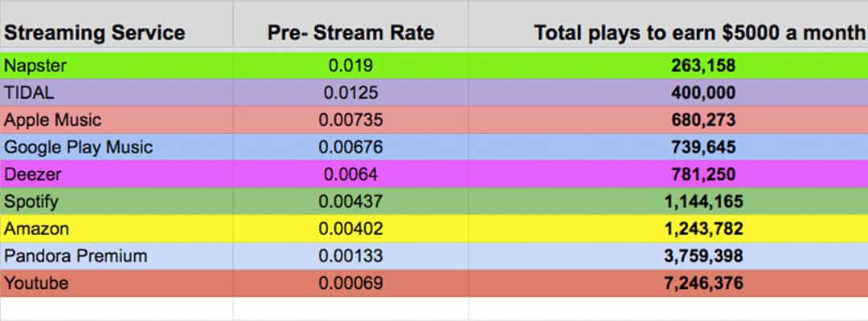The width and height of the screenshot is (868, 321).
Task: Click the Youtube cell
Action: tap(36, 283)
